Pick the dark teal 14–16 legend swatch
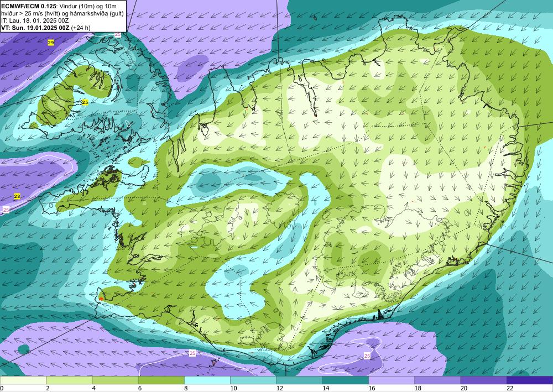553x392 pixels. click(346, 380)
